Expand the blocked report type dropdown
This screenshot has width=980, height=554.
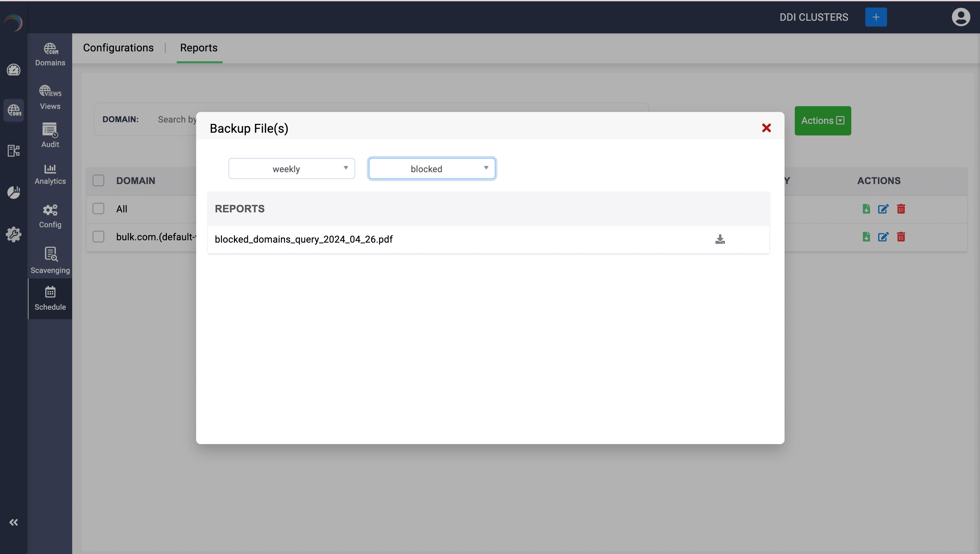(432, 168)
